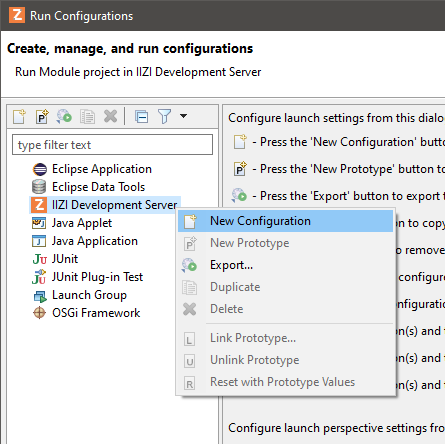Image resolution: width=445 pixels, height=444 pixels.
Task: Click 'Configure launch perspective settings' text
Action: pos(336,428)
